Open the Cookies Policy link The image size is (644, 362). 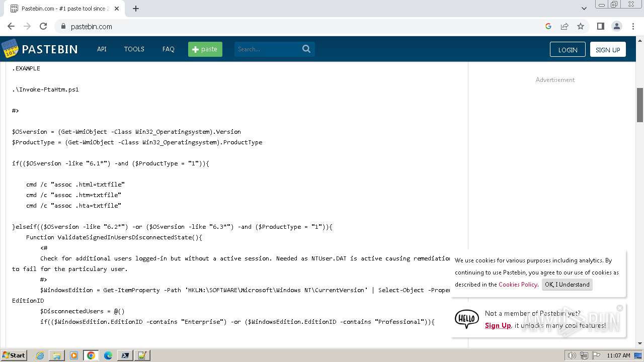point(518,285)
